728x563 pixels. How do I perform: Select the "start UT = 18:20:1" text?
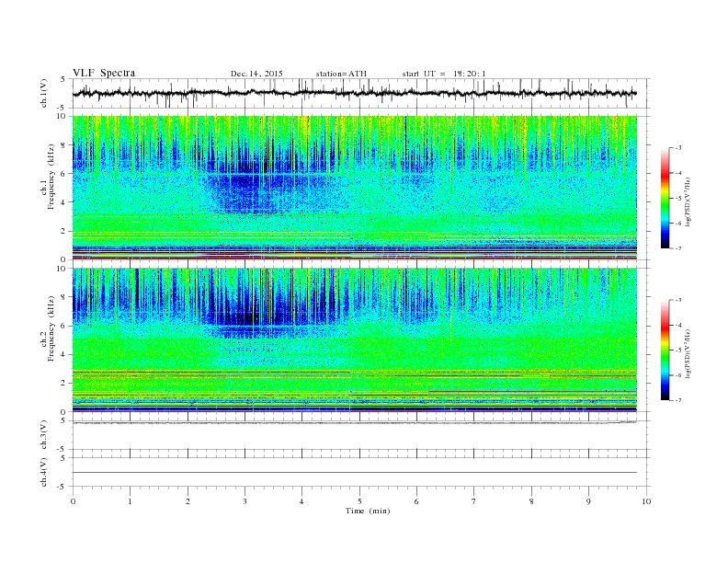pos(444,74)
